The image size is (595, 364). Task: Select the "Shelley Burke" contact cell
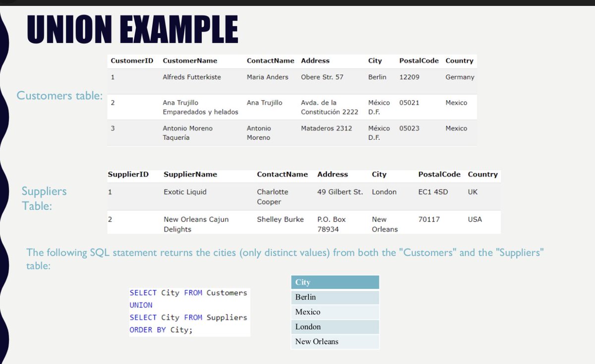pyautogui.click(x=280, y=219)
